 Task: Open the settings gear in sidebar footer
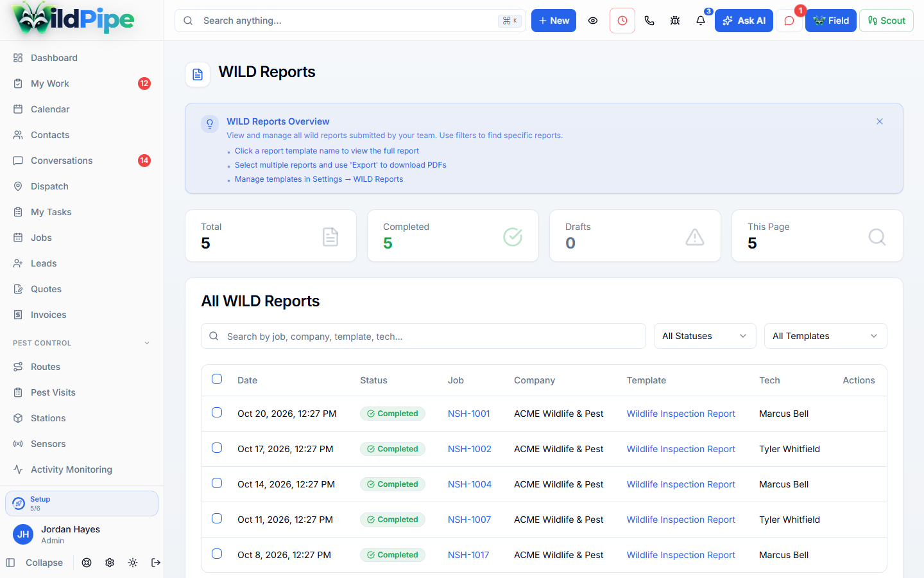point(110,563)
